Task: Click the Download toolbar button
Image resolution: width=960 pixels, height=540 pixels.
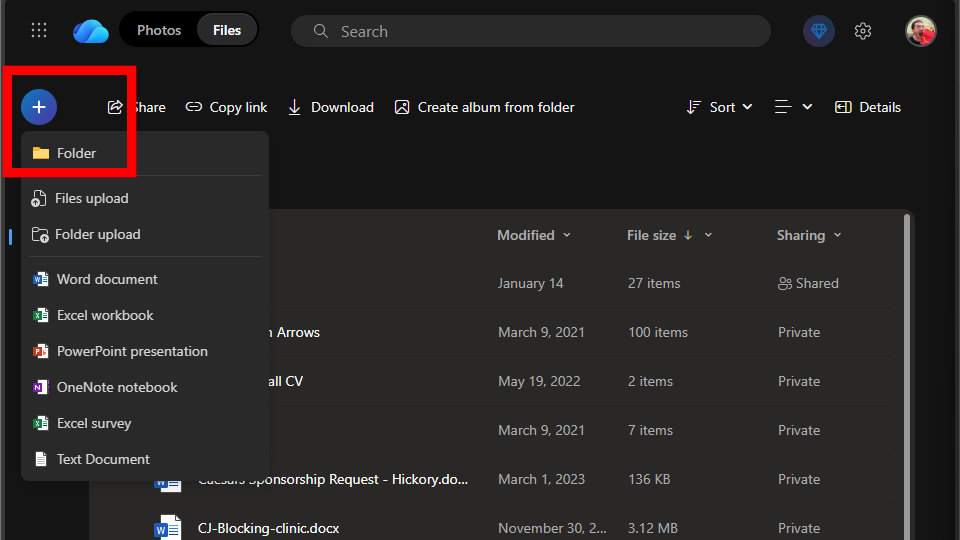Action: pos(331,107)
